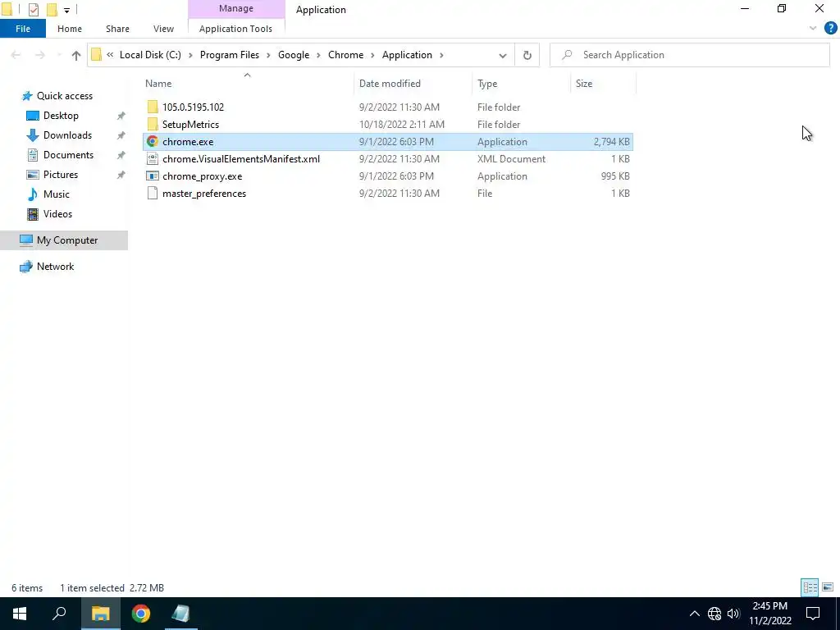Screen dimensions: 840x630
Task: Select the SetupMetrics folder icon
Action: (153, 125)
